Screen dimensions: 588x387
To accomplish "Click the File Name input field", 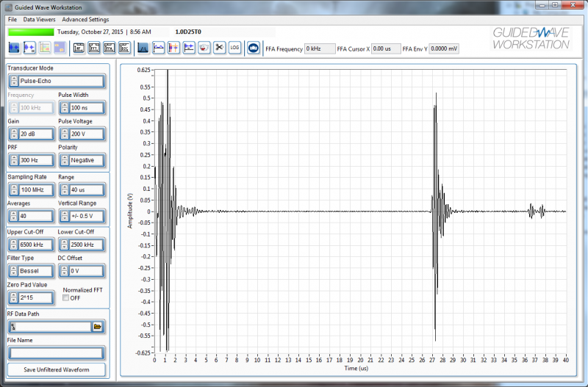I will 57,352.
